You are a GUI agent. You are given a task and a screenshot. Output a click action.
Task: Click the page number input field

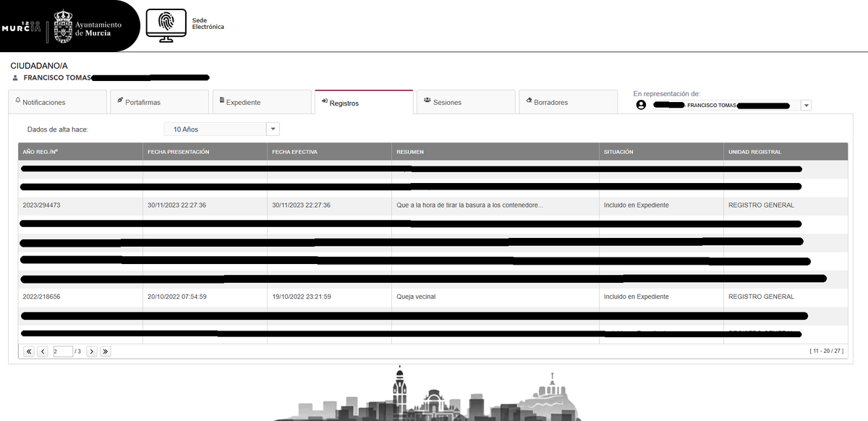pos(63,352)
